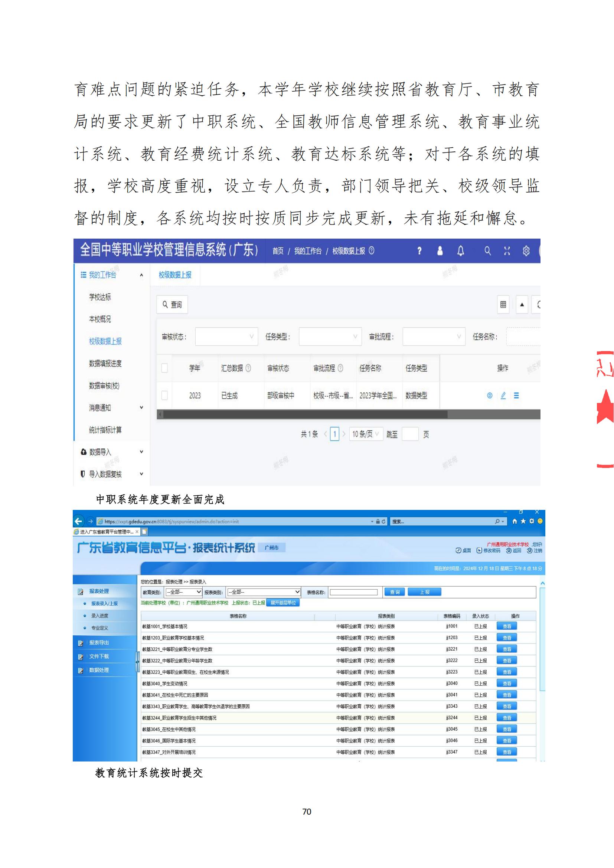Screen dimensions: 614x868
Task: Open settings gear icon in top header
Action: click(526, 250)
